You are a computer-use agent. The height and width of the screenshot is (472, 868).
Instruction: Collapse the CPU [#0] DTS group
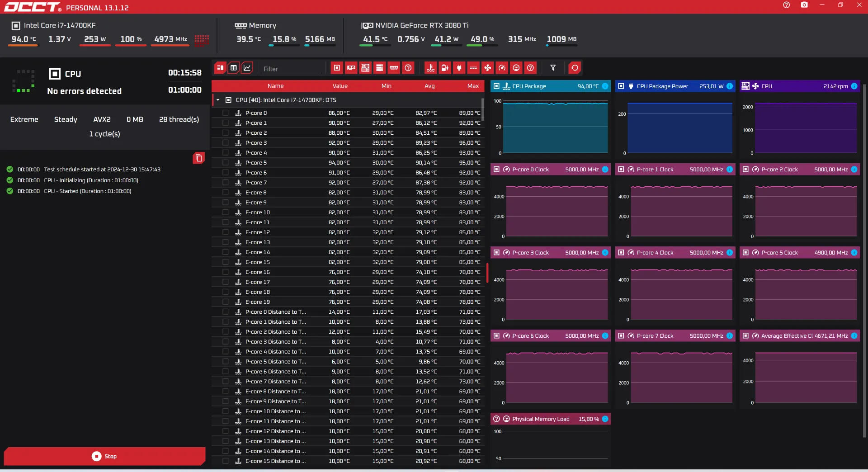218,100
